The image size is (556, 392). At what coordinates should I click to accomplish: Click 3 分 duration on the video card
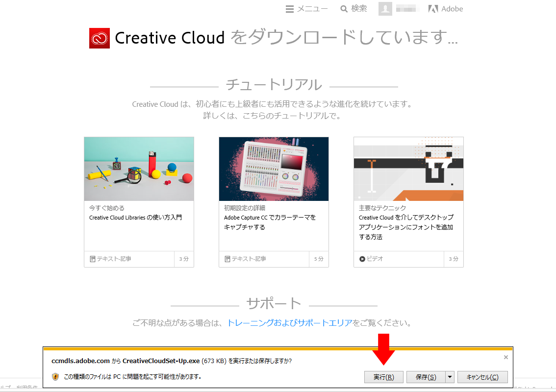point(454,259)
